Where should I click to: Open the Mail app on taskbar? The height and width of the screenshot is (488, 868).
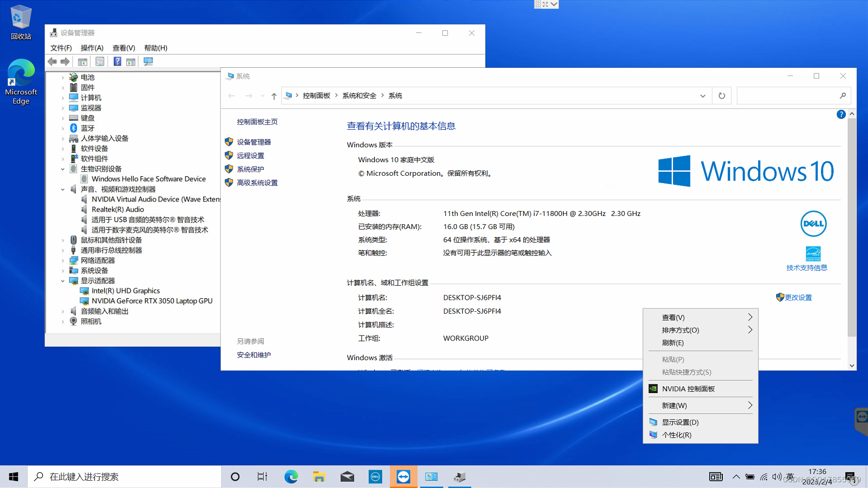347,477
